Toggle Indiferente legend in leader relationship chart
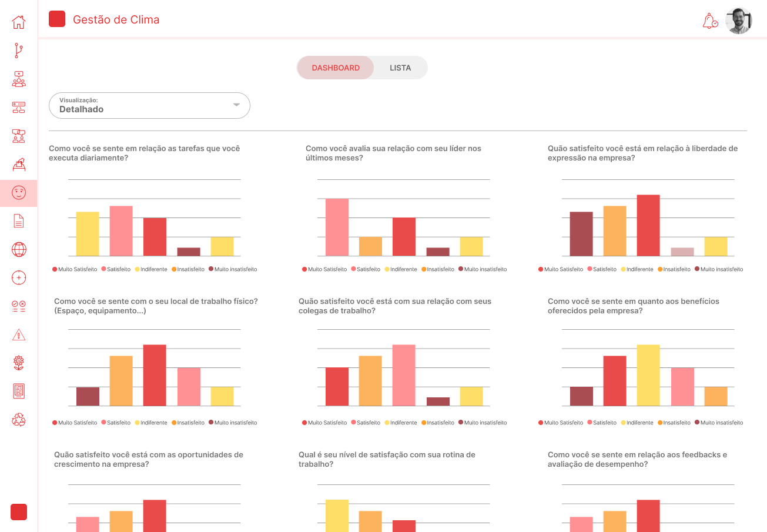 401,269
